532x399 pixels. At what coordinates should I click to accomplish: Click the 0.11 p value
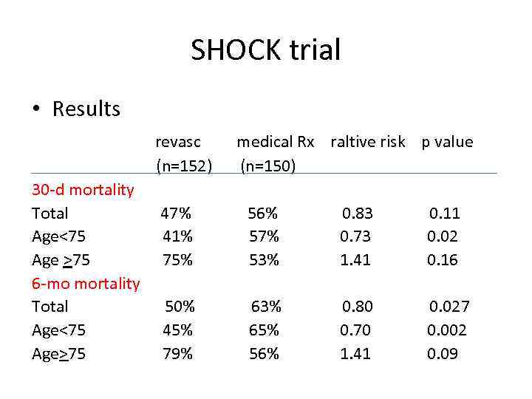[445, 214]
